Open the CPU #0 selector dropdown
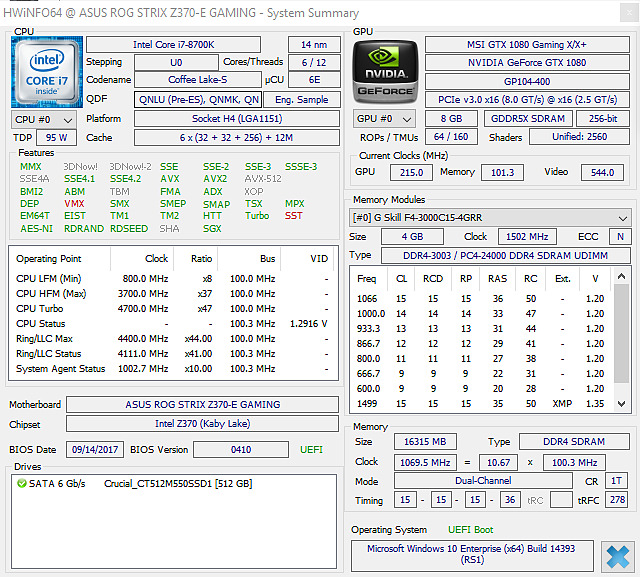Image resolution: width=640 pixels, height=577 pixels. click(44, 120)
